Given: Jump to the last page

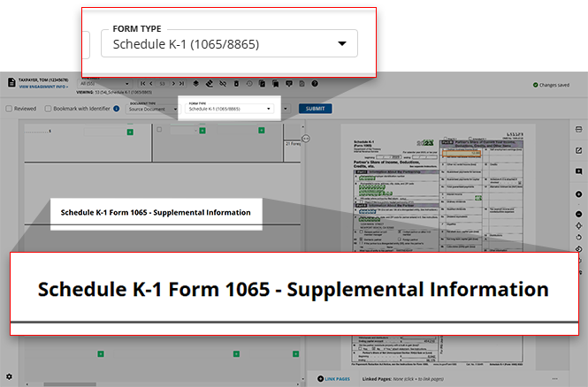Looking at the screenshot, I should (181, 84).
